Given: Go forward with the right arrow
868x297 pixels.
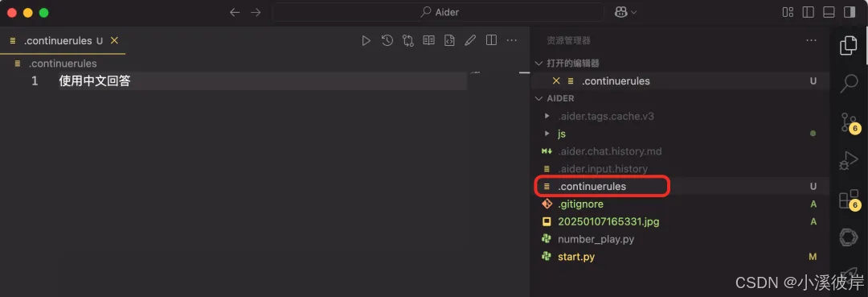Looking at the screenshot, I should (256, 12).
